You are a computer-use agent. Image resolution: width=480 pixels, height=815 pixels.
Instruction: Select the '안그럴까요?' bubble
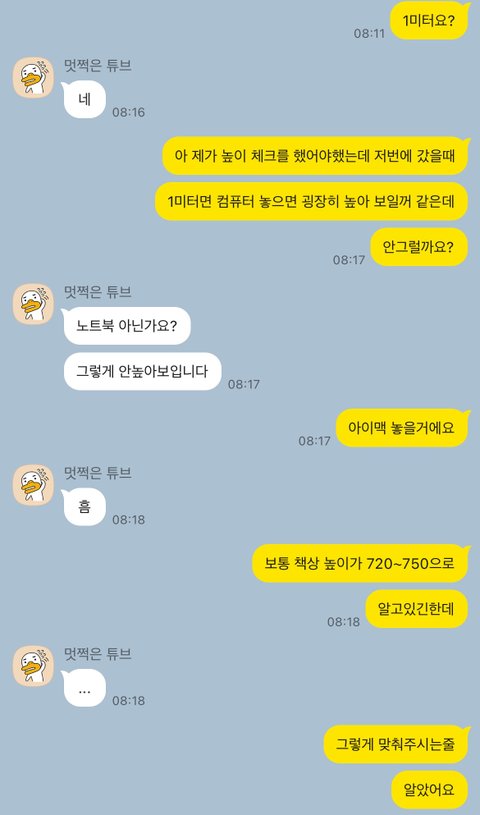pos(420,247)
